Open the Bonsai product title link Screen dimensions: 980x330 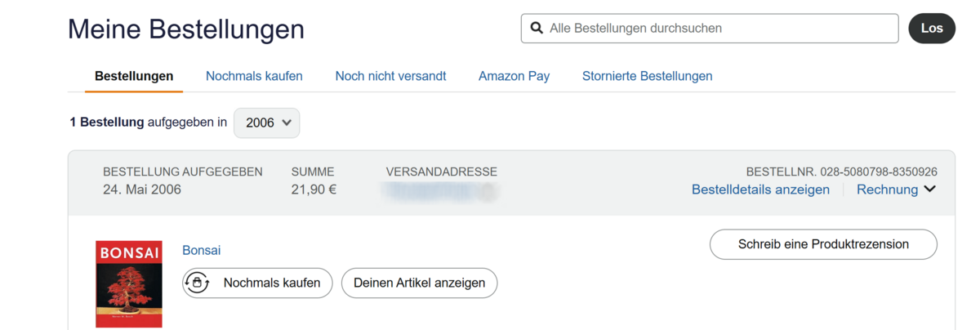point(201,250)
